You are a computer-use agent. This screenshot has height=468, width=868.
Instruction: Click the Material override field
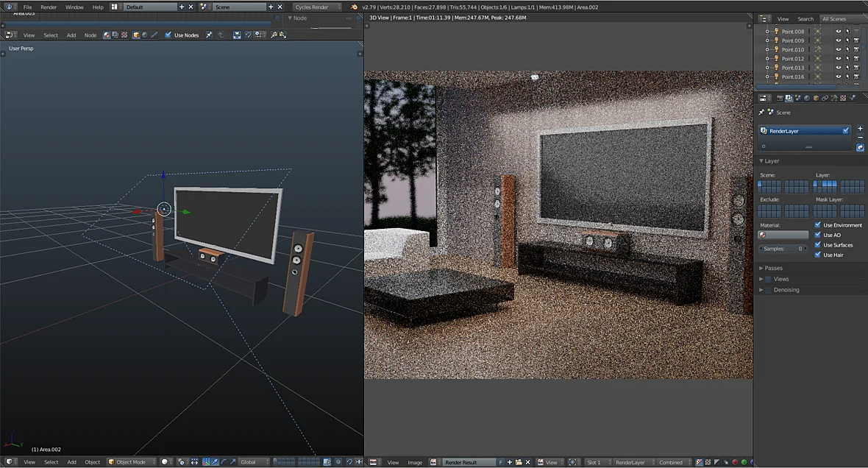pos(783,235)
